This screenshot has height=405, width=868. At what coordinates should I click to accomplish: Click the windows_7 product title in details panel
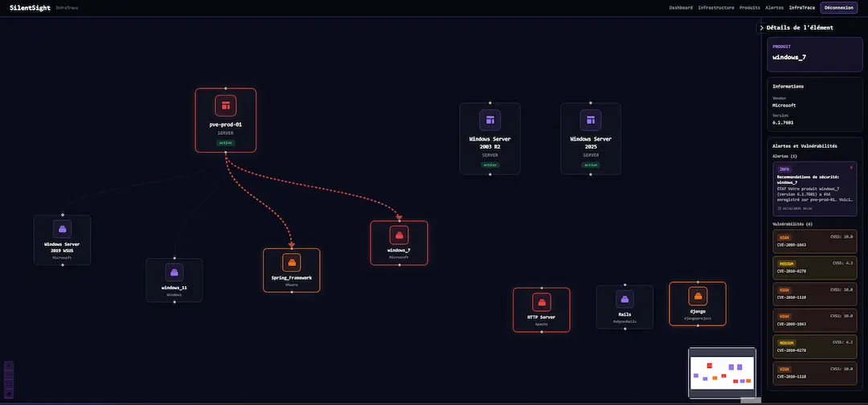coord(789,57)
